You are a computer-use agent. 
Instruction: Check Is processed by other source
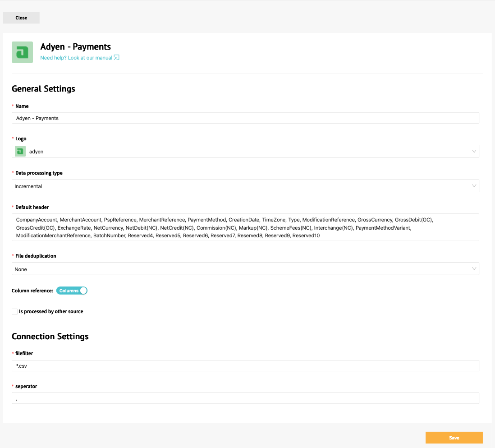(x=15, y=312)
